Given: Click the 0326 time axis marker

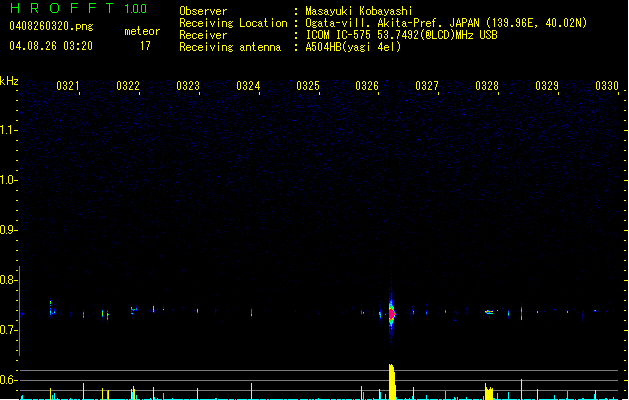Looking at the screenshot, I should pyautogui.click(x=367, y=86).
